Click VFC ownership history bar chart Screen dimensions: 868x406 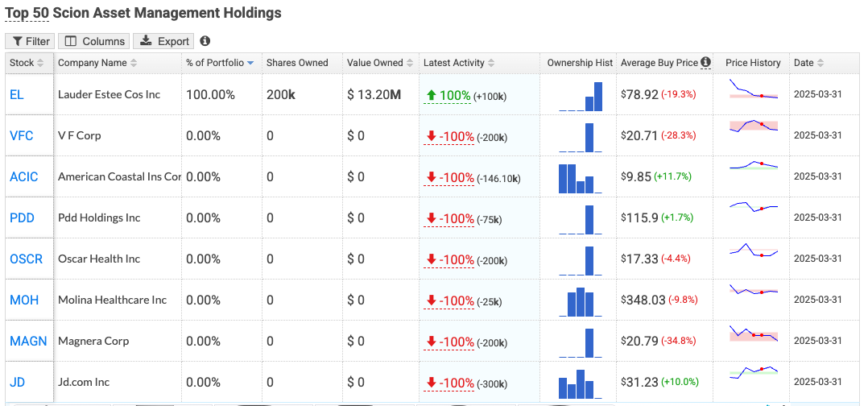click(x=581, y=138)
